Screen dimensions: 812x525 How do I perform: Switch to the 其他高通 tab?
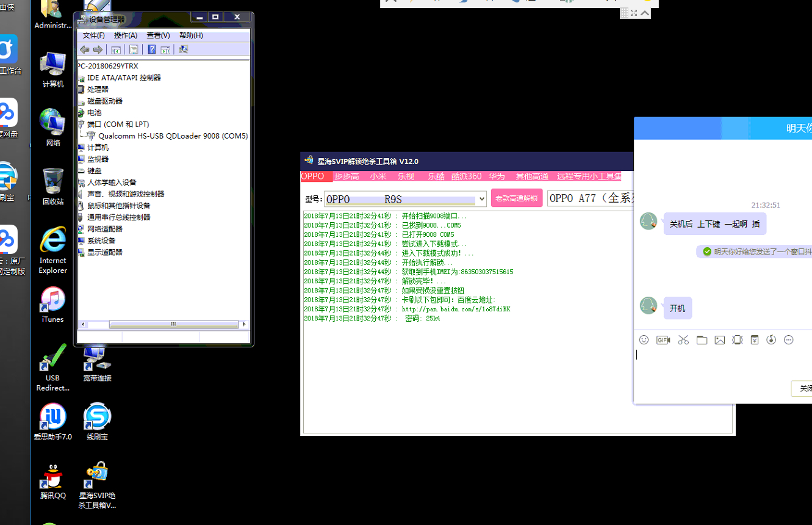(x=532, y=176)
